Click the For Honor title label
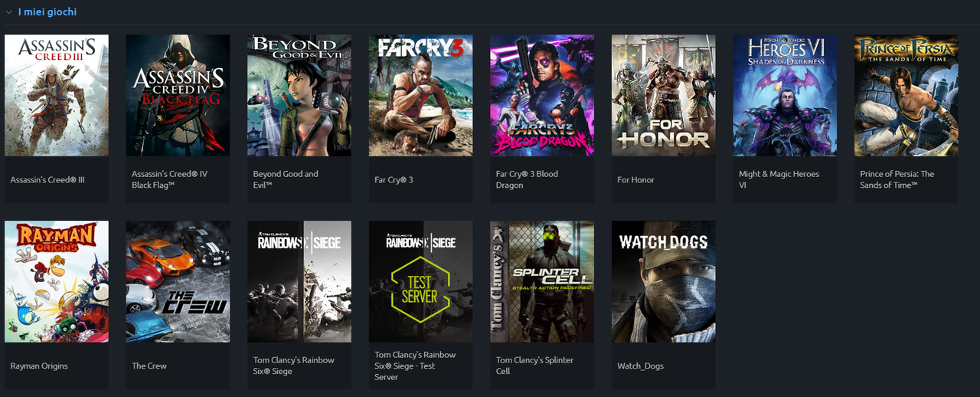The height and width of the screenshot is (397, 980). [x=635, y=180]
